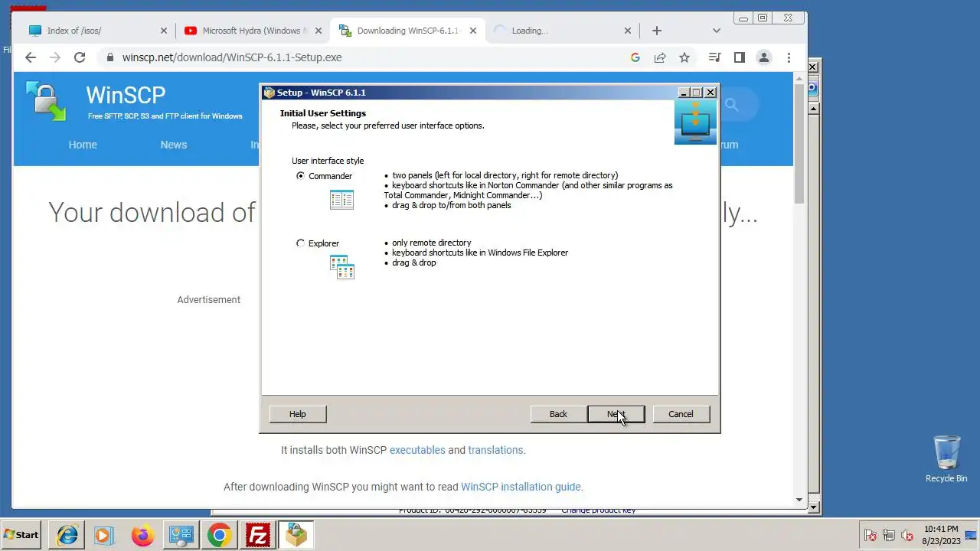Screen dimensions: 980x551
Task: Open Windows Media Player from the taskbar
Action: click(x=104, y=535)
